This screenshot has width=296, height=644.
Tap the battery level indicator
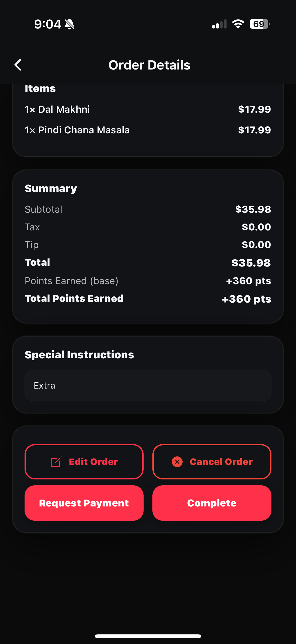click(259, 24)
